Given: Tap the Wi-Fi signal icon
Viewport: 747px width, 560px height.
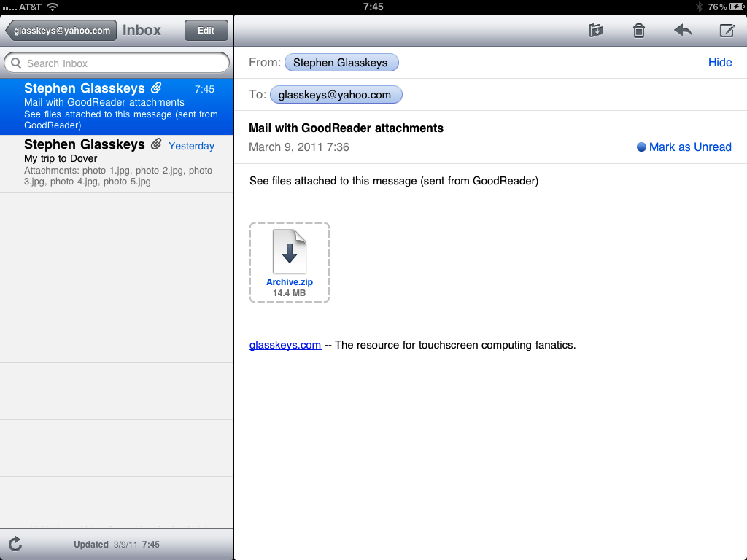Looking at the screenshot, I should click(52, 7).
